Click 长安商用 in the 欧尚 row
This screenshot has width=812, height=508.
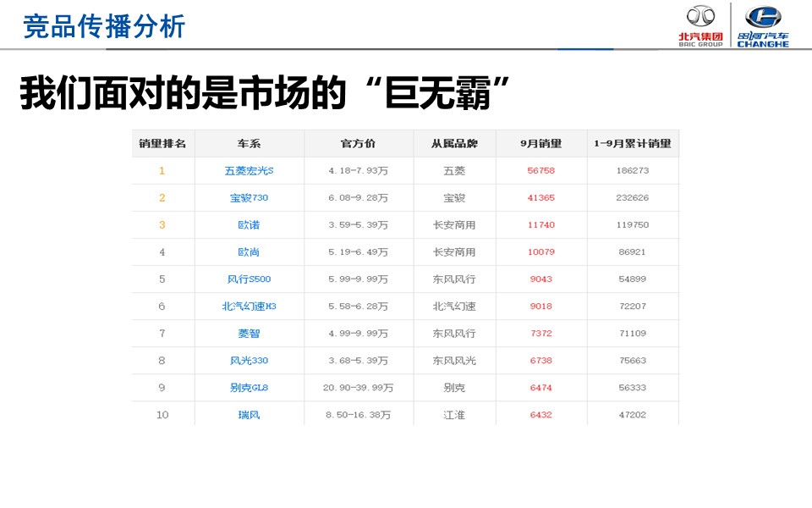point(455,252)
